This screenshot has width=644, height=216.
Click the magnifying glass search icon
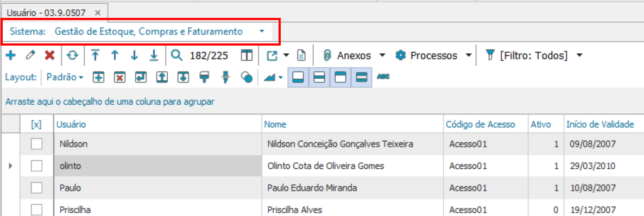point(176,55)
